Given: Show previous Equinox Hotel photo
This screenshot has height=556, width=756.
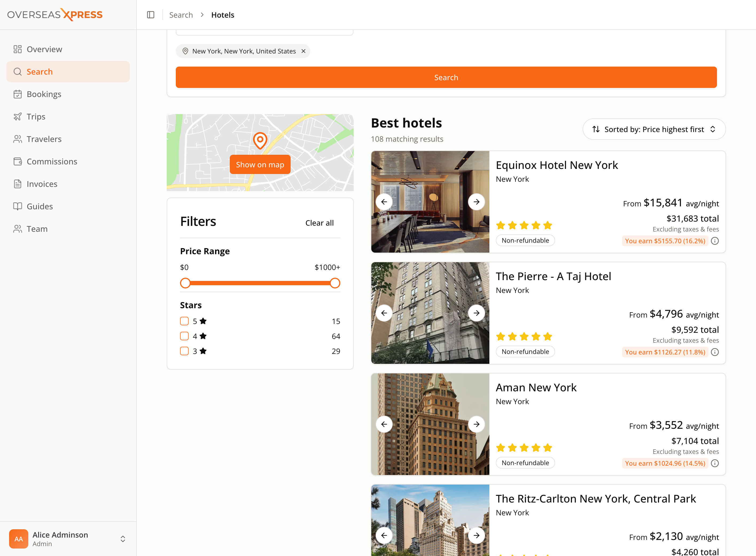Looking at the screenshot, I should (384, 202).
